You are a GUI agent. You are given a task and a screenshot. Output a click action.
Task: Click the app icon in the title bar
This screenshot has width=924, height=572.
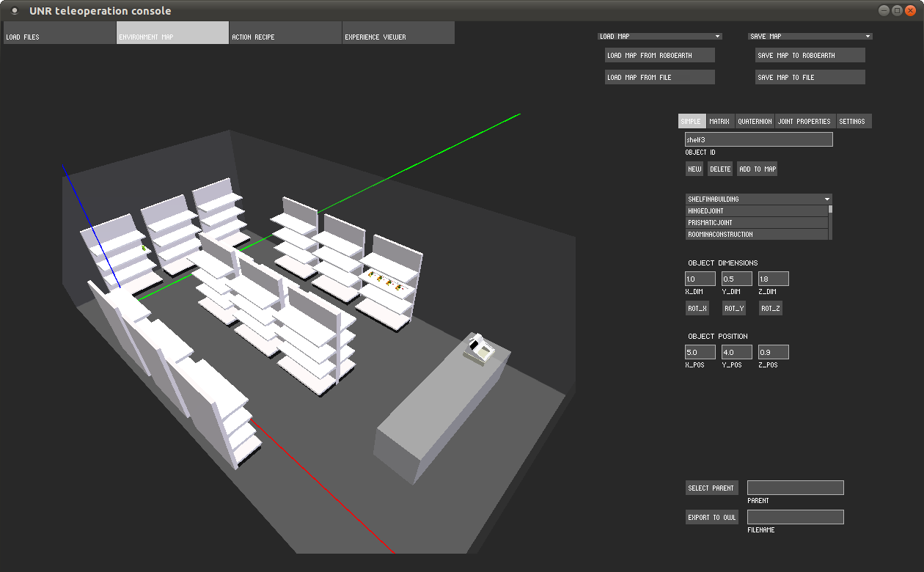14,11
